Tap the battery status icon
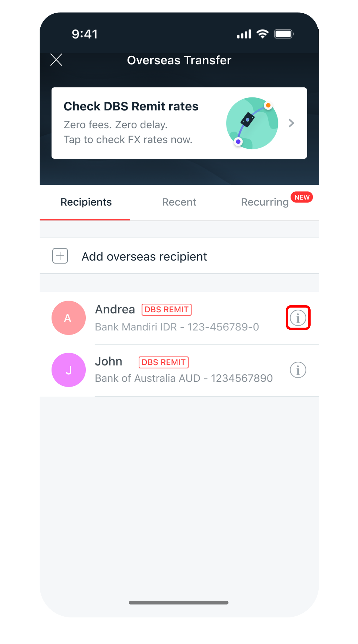 [x=284, y=34]
